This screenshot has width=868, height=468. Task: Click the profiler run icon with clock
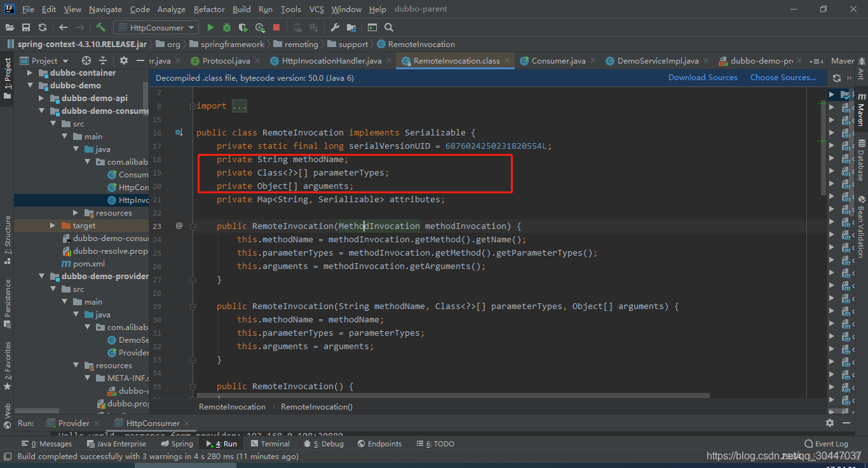pos(260,27)
